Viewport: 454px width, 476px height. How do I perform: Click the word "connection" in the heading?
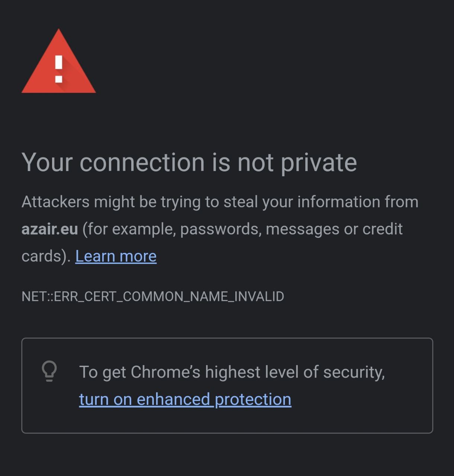click(x=142, y=162)
